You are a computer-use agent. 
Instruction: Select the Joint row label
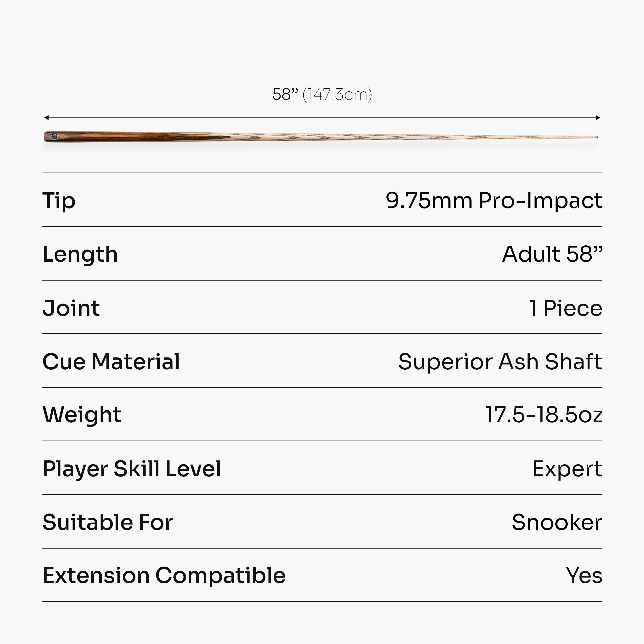pos(71,308)
